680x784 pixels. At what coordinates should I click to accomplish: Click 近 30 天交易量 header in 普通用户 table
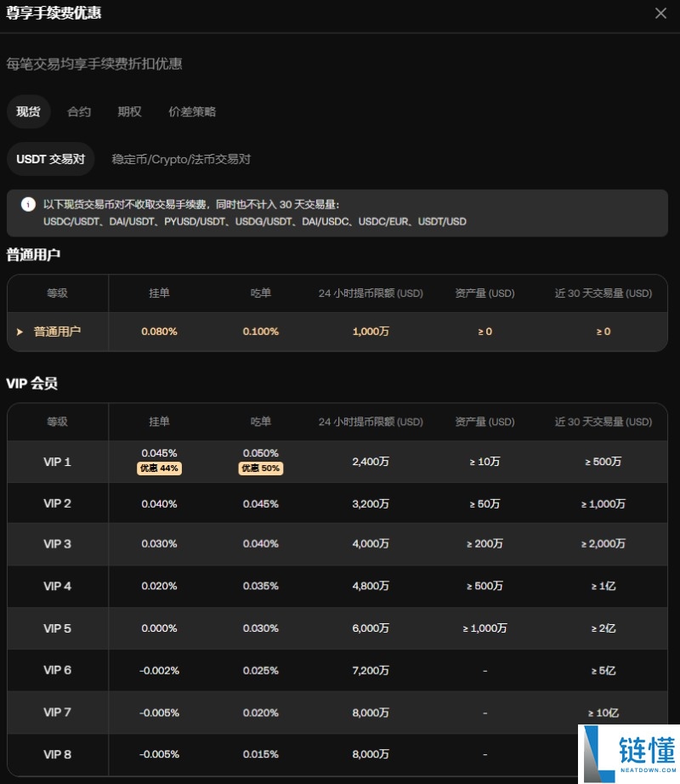click(603, 293)
